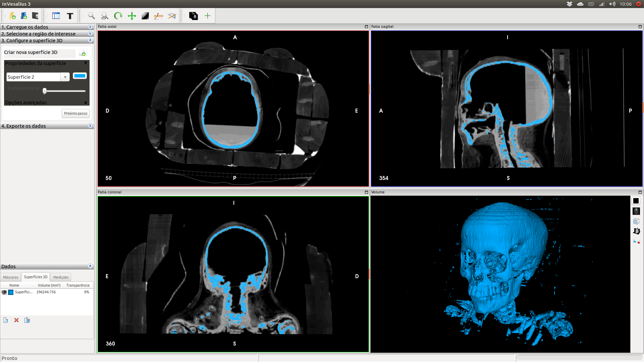Click the zoom magnifier tool
Viewport: 644px width, 362px height.
91,16
